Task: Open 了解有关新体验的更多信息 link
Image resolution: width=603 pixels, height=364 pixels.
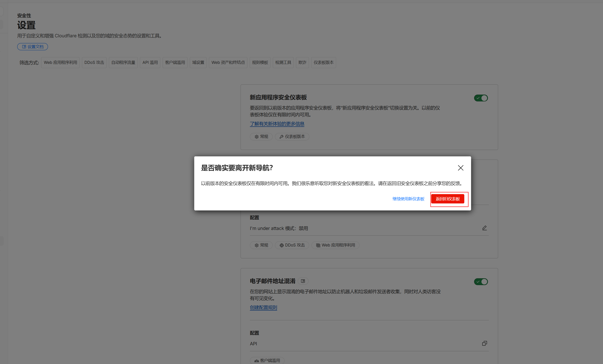Action: click(277, 124)
